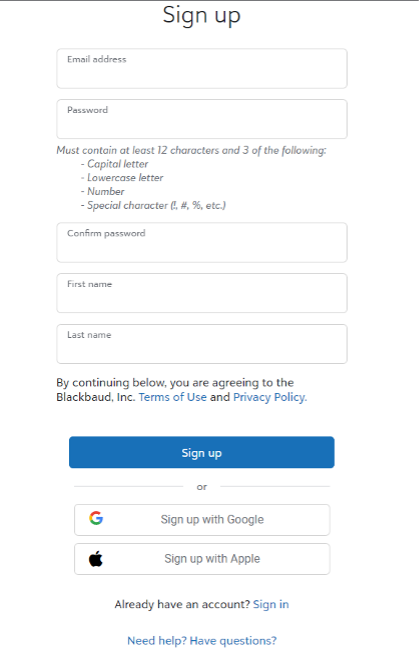Click the Special character requirement line
This screenshot has height=668, width=420.
coord(153,205)
